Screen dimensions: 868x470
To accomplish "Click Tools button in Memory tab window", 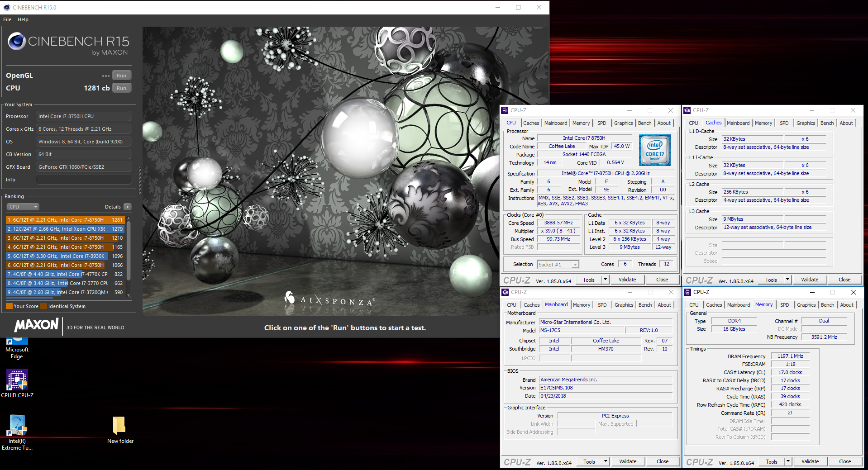I will pyautogui.click(x=772, y=461).
